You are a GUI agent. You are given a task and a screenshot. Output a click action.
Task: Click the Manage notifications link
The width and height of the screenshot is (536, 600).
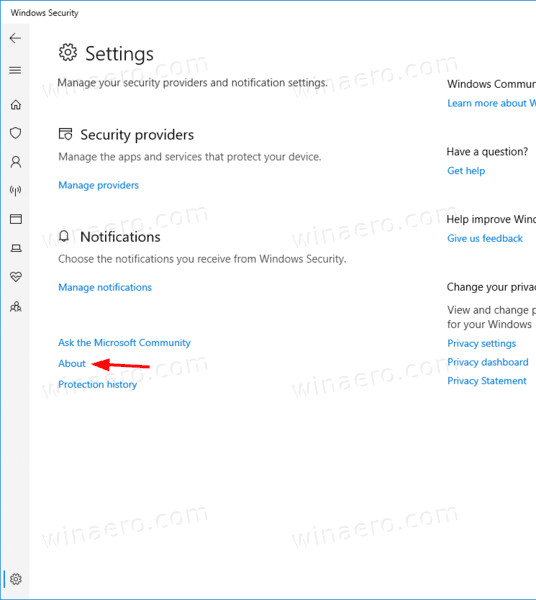105,287
